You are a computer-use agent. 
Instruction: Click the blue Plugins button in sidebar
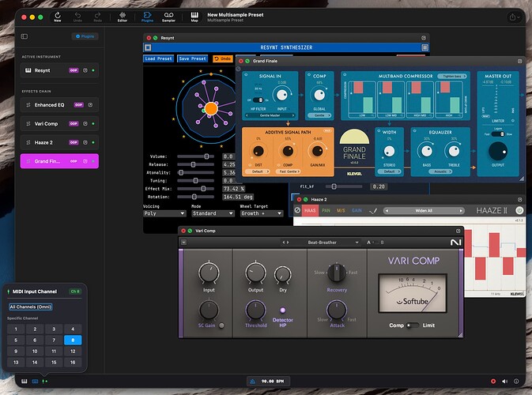[x=85, y=36]
